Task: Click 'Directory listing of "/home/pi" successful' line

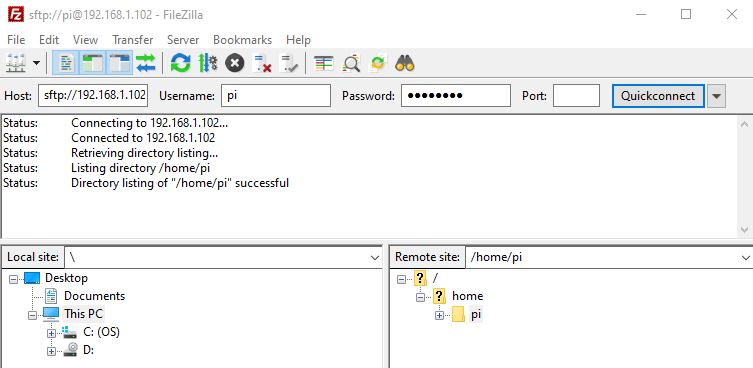Action: point(180,183)
